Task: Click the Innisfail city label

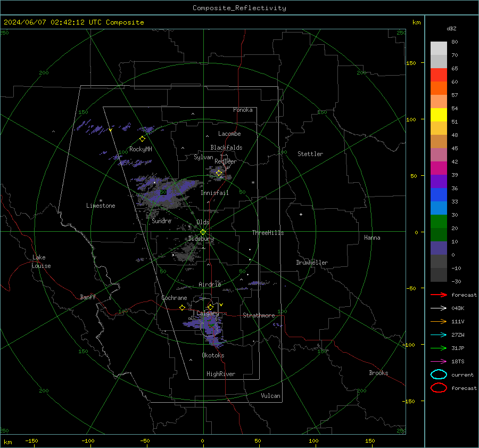Action: (x=214, y=193)
